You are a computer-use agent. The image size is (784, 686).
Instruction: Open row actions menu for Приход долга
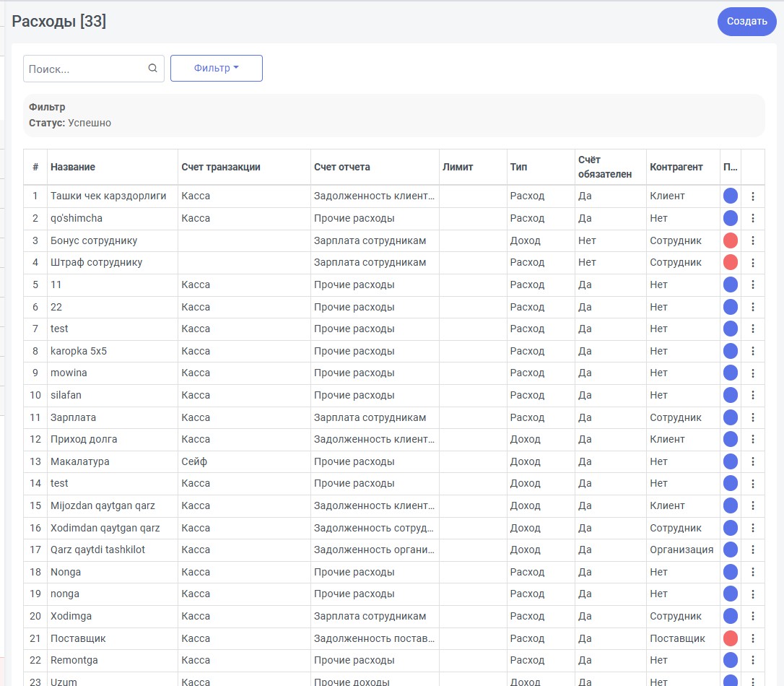(752, 439)
